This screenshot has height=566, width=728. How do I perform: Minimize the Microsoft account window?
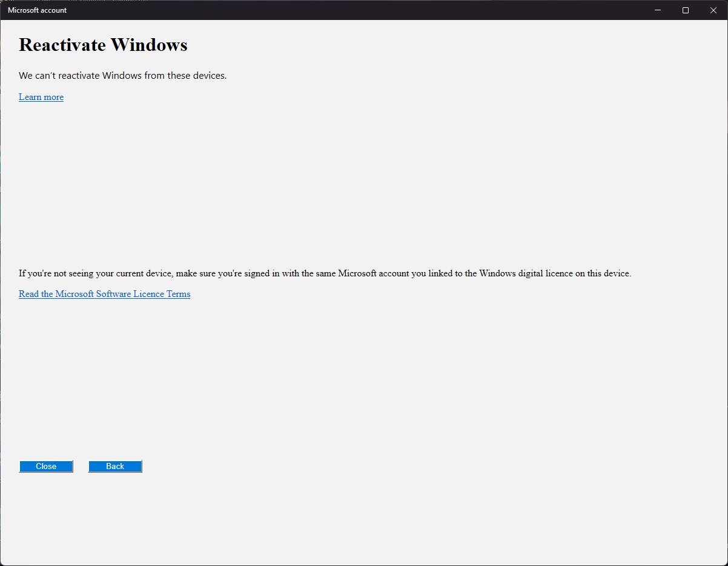[x=658, y=10]
